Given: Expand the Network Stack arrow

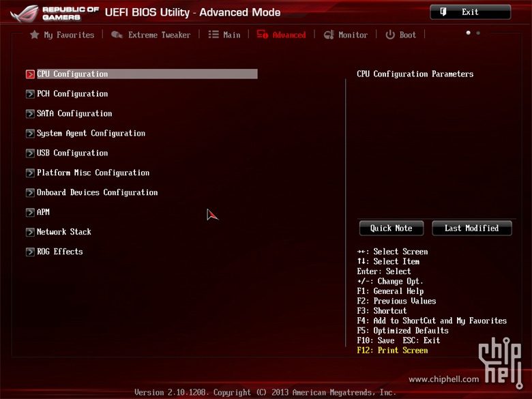Looking at the screenshot, I should point(30,232).
